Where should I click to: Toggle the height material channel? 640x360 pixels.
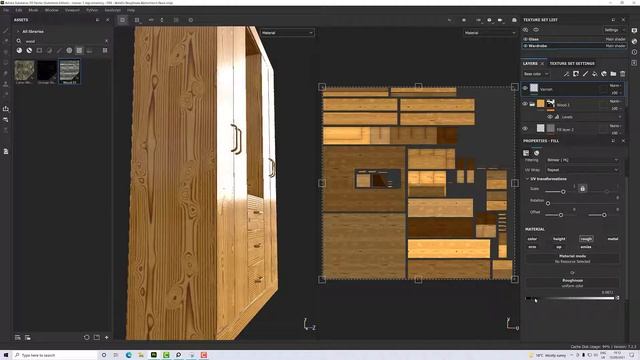point(559,239)
